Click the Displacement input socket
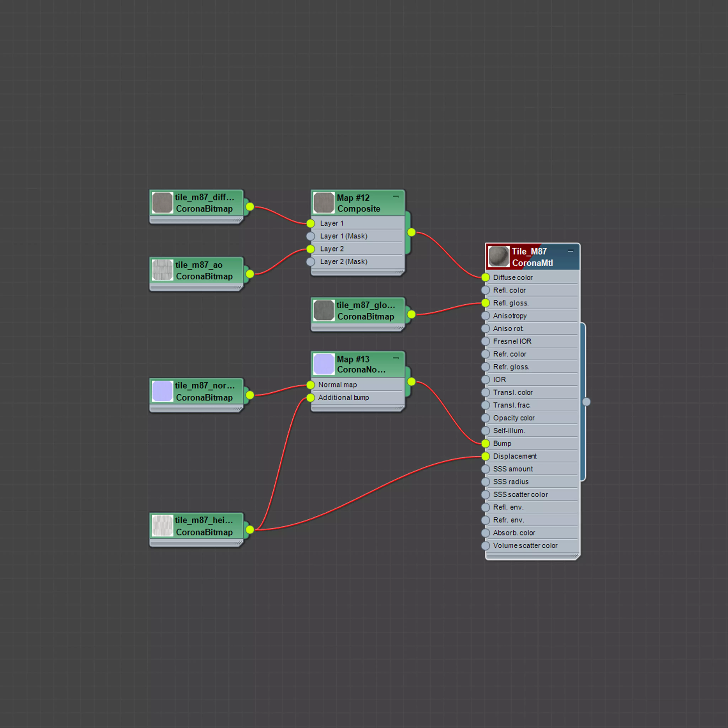The image size is (728, 728). pos(485,456)
